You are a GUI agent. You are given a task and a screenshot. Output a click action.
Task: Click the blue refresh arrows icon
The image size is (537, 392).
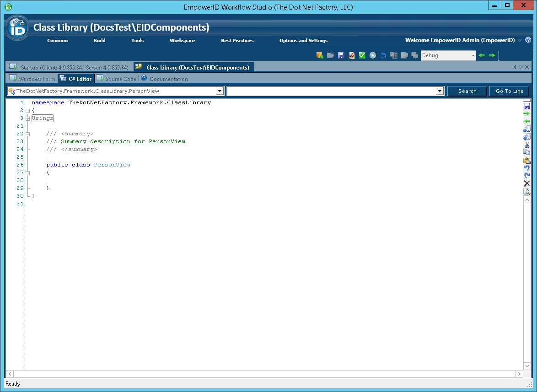[383, 55]
